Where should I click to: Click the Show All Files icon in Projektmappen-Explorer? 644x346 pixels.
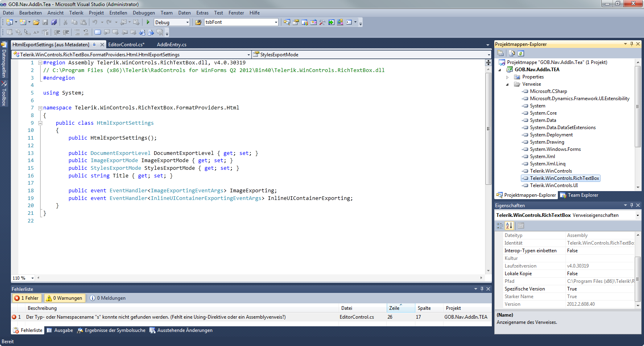(512, 53)
